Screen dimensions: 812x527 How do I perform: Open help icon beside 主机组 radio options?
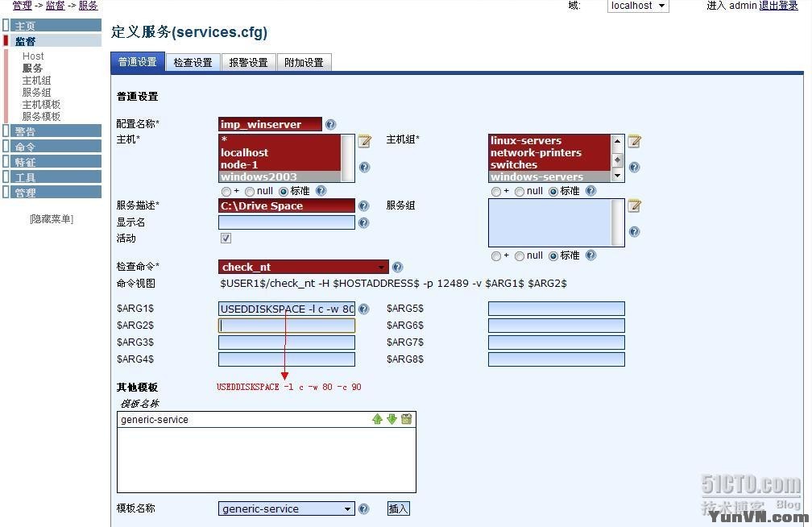click(591, 191)
